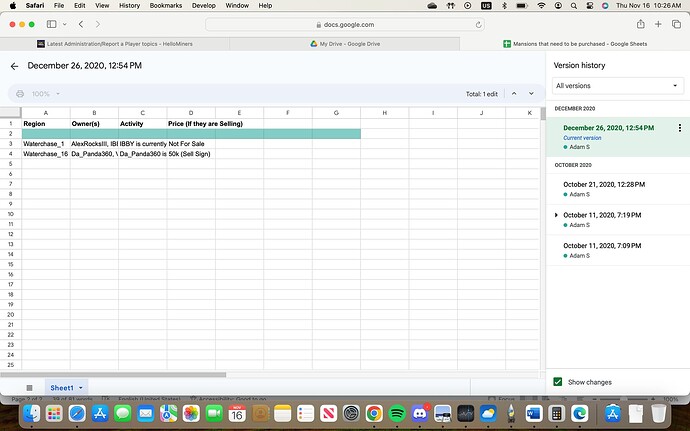Viewport: 690px width, 431px height.
Task: Click the Wi-Fi icon in the menu bar
Action: pyautogui.click(x=541, y=6)
